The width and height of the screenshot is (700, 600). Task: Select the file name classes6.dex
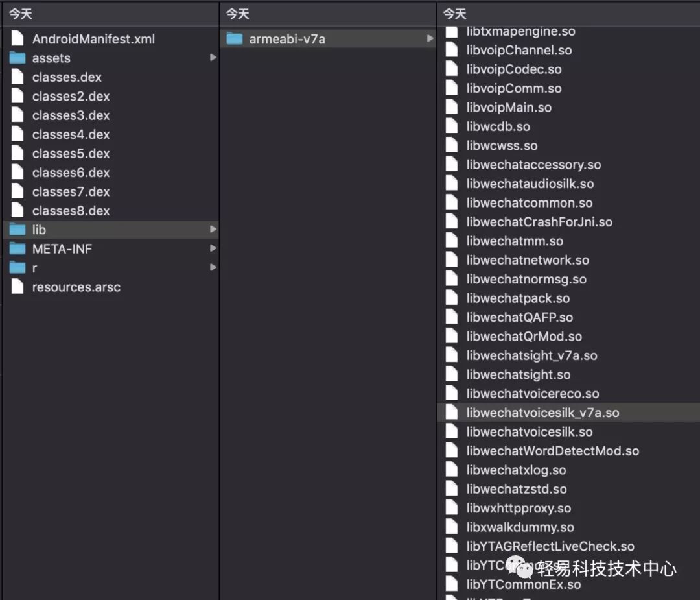pos(71,173)
